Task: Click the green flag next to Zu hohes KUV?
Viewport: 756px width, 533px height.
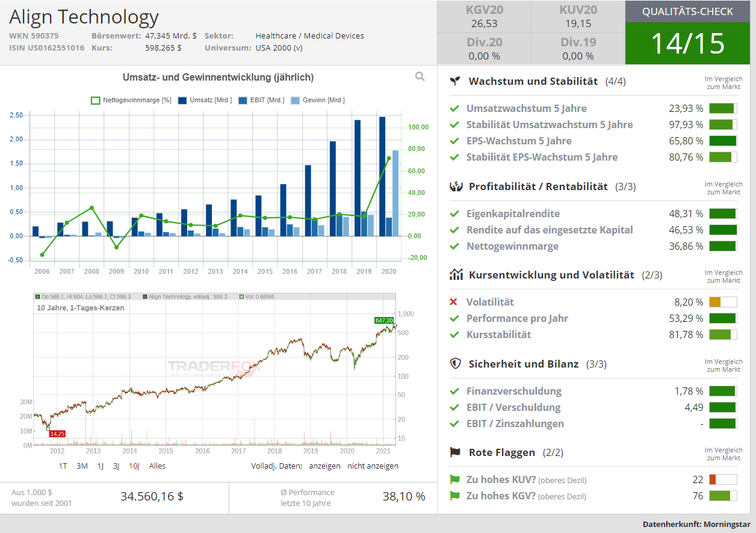Action: (454, 480)
